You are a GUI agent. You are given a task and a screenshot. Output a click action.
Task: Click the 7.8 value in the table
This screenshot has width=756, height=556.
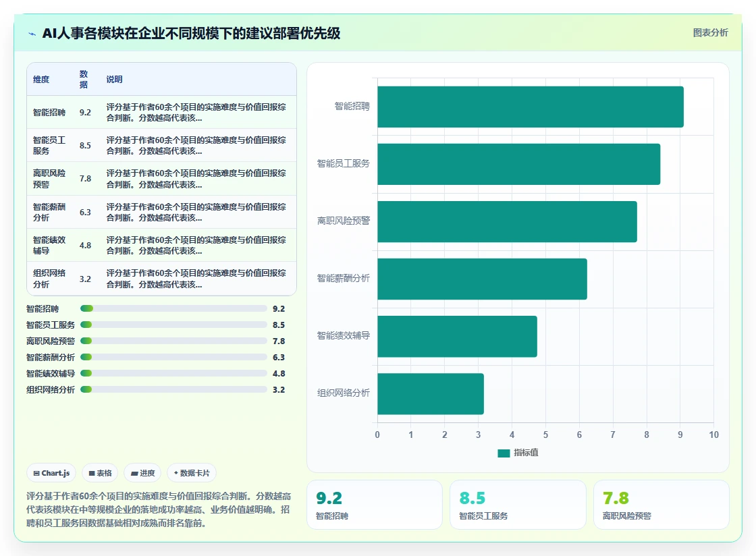coord(85,179)
